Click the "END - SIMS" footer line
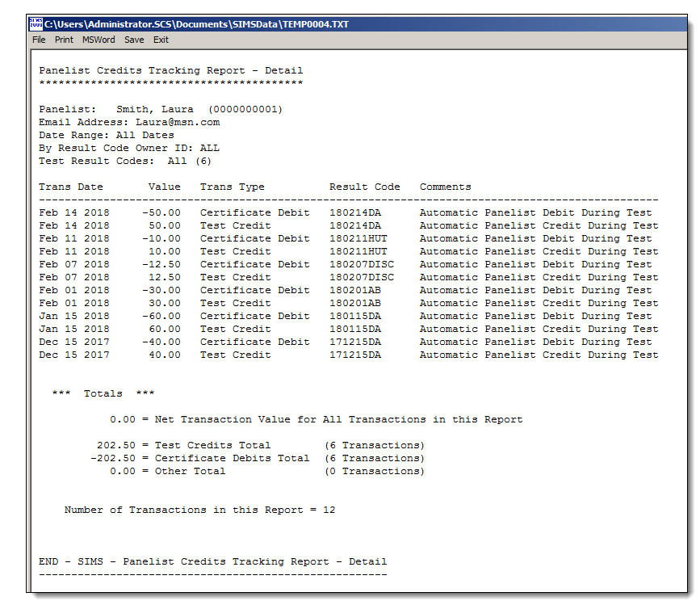This screenshot has height=605, width=700. click(213, 561)
